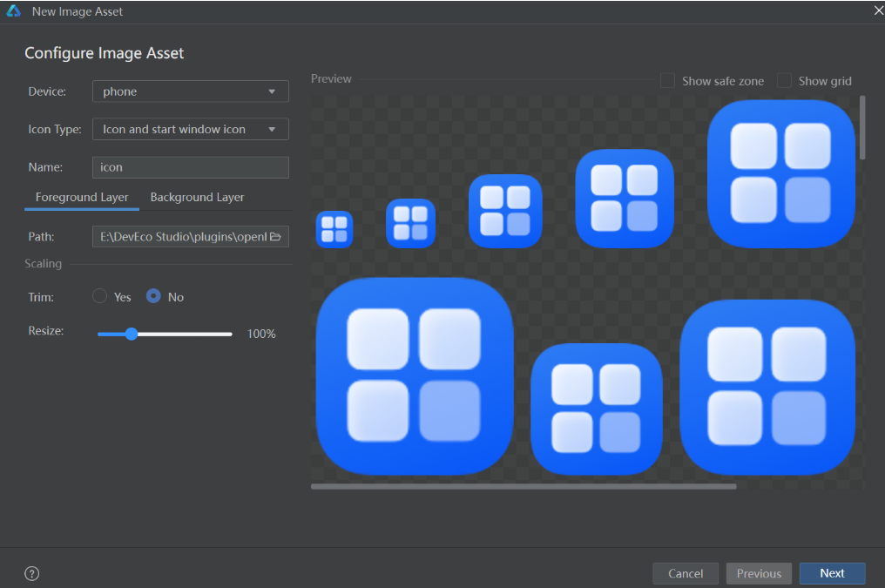The height and width of the screenshot is (588, 885).
Task: Click the smallest preview icon thumbnail
Action: pos(334,229)
